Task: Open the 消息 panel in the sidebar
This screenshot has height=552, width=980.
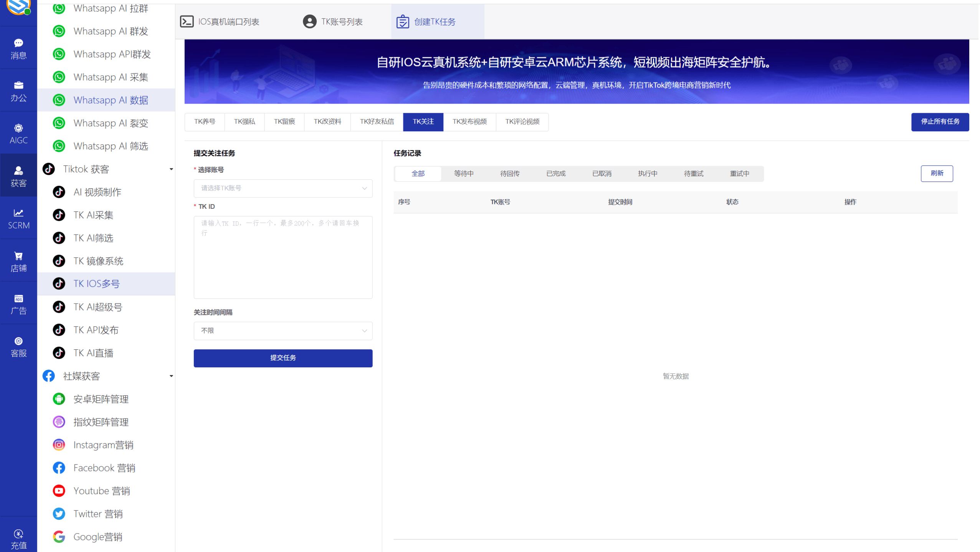Action: tap(18, 48)
